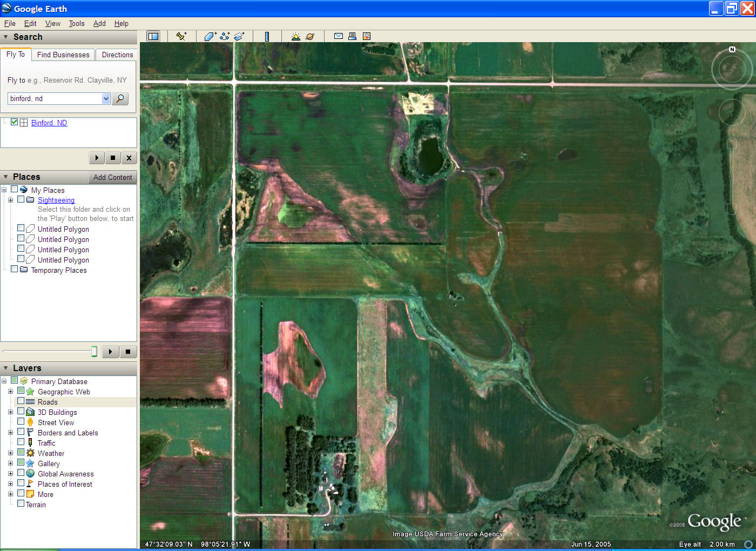Enable the Terrain layer checkbox
Viewport: 756px width, 551px height.
pyautogui.click(x=21, y=503)
